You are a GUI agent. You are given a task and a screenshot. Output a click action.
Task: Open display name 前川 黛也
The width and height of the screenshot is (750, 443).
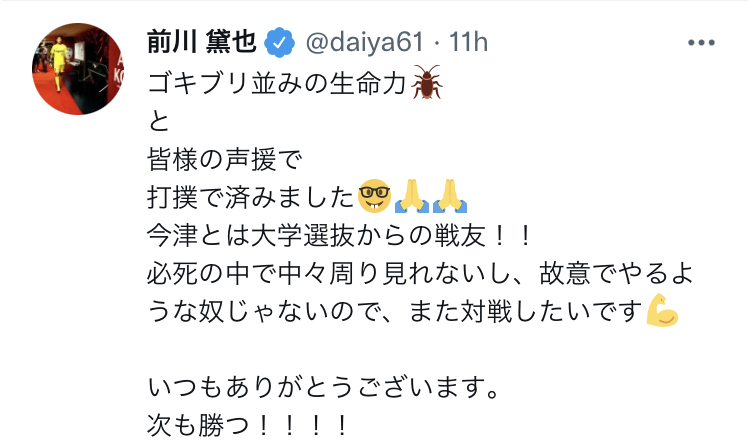click(202, 42)
